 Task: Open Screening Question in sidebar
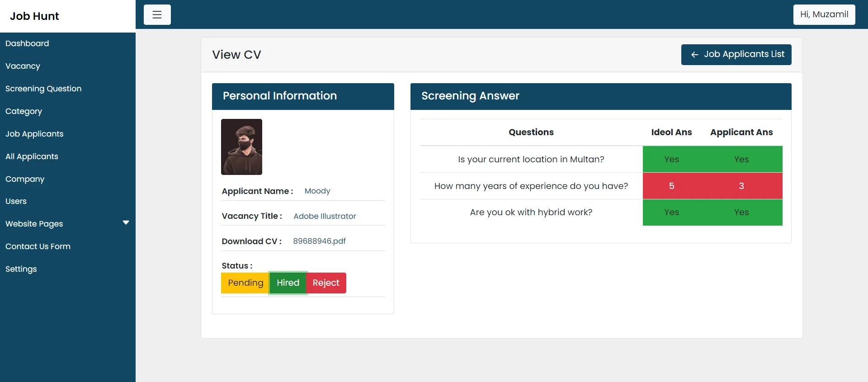[43, 89]
